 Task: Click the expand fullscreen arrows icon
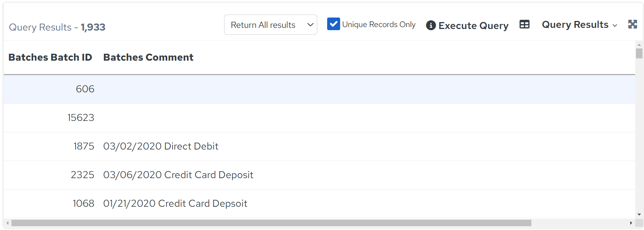click(x=633, y=24)
